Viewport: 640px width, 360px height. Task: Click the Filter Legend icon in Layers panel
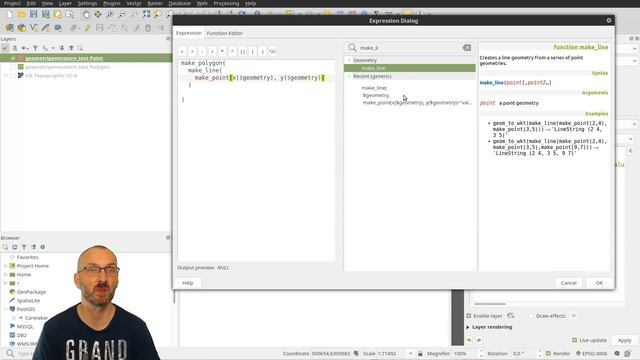pyautogui.click(x=35, y=48)
